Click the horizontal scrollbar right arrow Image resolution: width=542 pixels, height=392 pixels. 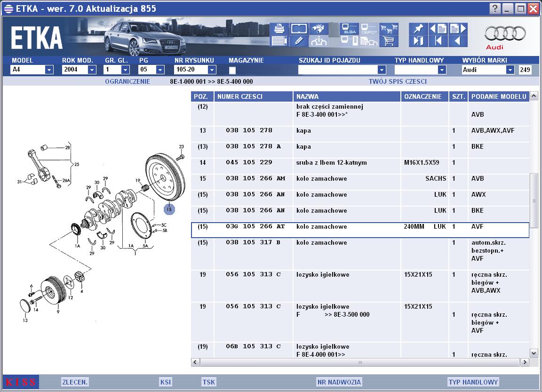click(x=525, y=362)
